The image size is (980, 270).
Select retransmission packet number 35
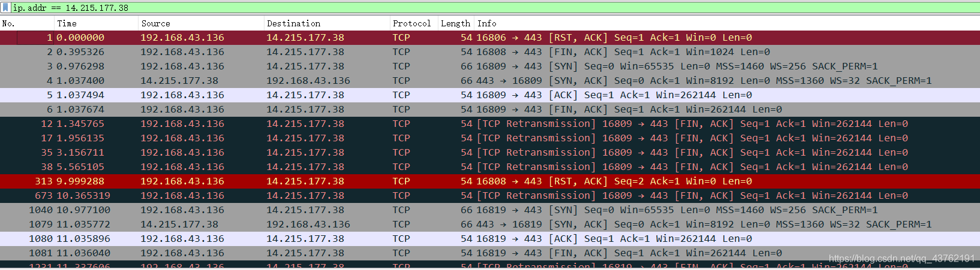[x=490, y=153]
